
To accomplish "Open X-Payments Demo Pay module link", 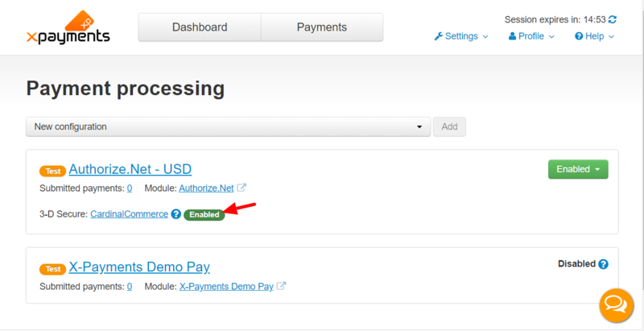I will (226, 286).
